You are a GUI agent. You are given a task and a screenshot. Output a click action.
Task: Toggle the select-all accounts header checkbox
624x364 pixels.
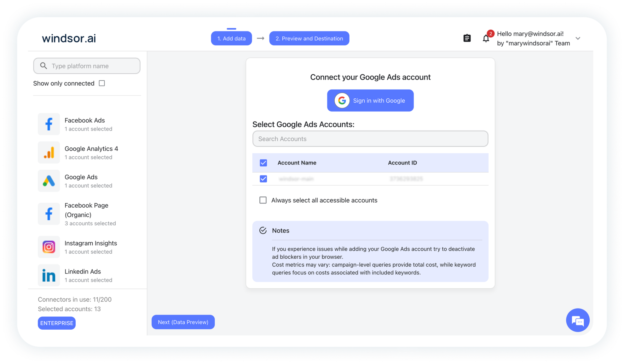(x=263, y=163)
